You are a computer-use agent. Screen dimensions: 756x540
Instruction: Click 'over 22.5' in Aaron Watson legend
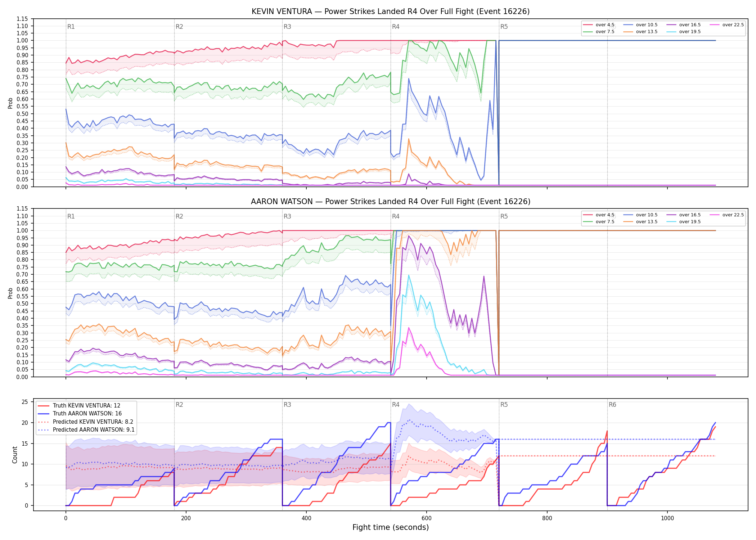(x=733, y=215)
